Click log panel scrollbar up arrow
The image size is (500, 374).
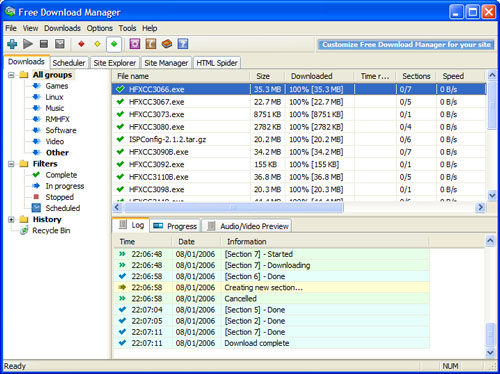[x=490, y=241]
